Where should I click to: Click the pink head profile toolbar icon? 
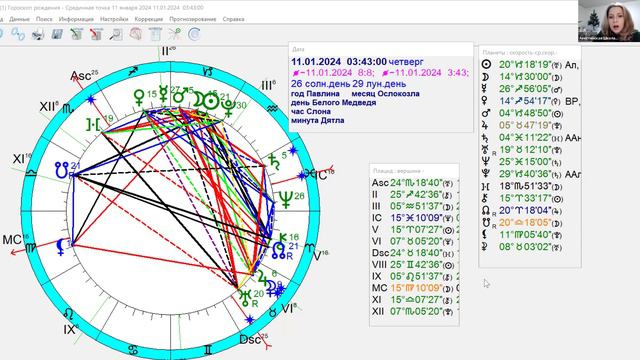tap(136, 34)
